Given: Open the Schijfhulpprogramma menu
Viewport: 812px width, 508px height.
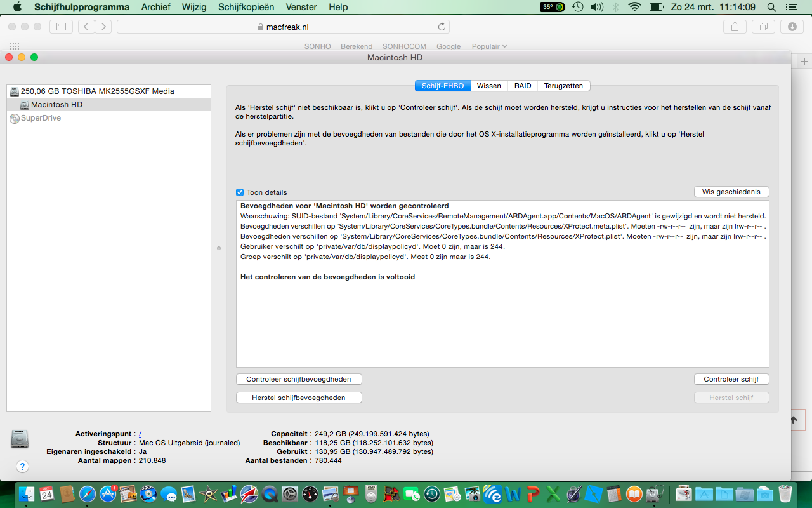Looking at the screenshot, I should coord(82,7).
